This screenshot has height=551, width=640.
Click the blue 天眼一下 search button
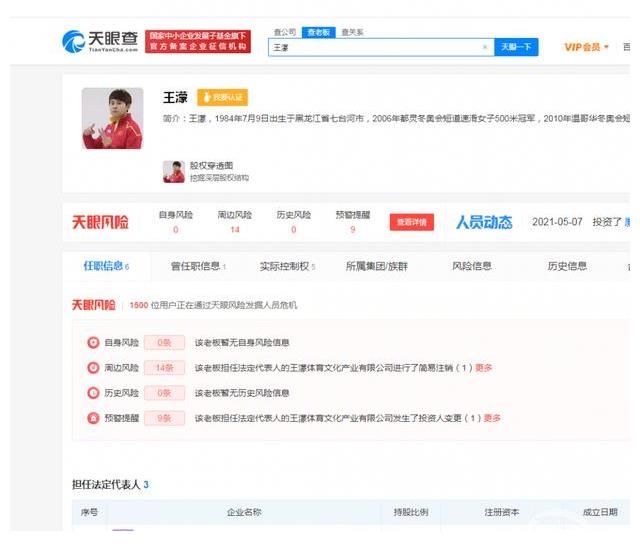516,47
